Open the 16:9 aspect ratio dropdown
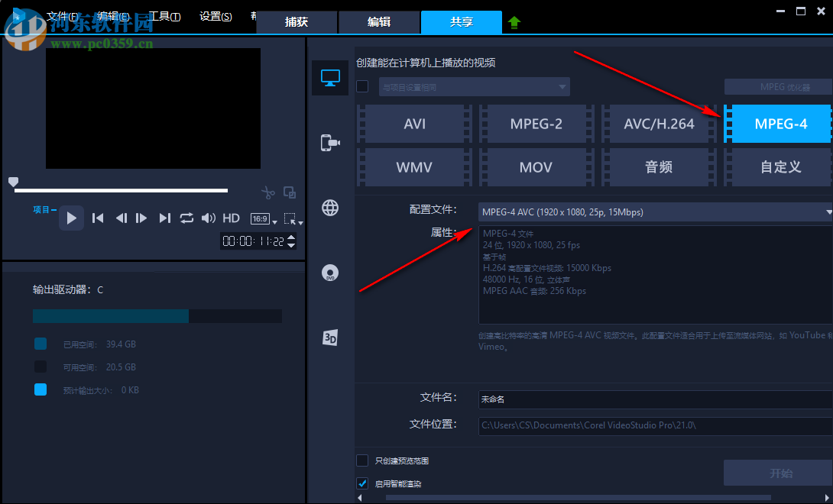 [263, 219]
